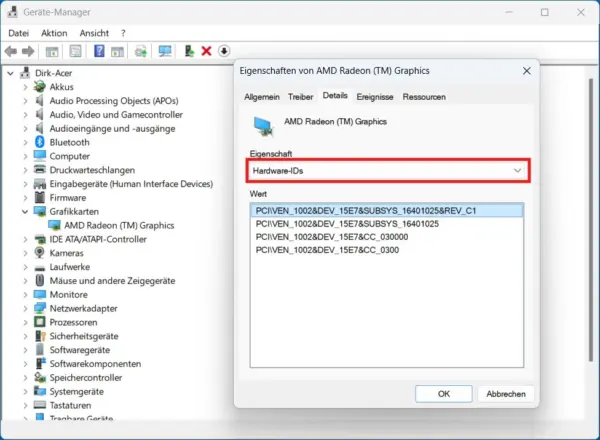Click the Show/Hide console tree toolbar icon
The height and width of the screenshot is (440, 600).
[52, 51]
